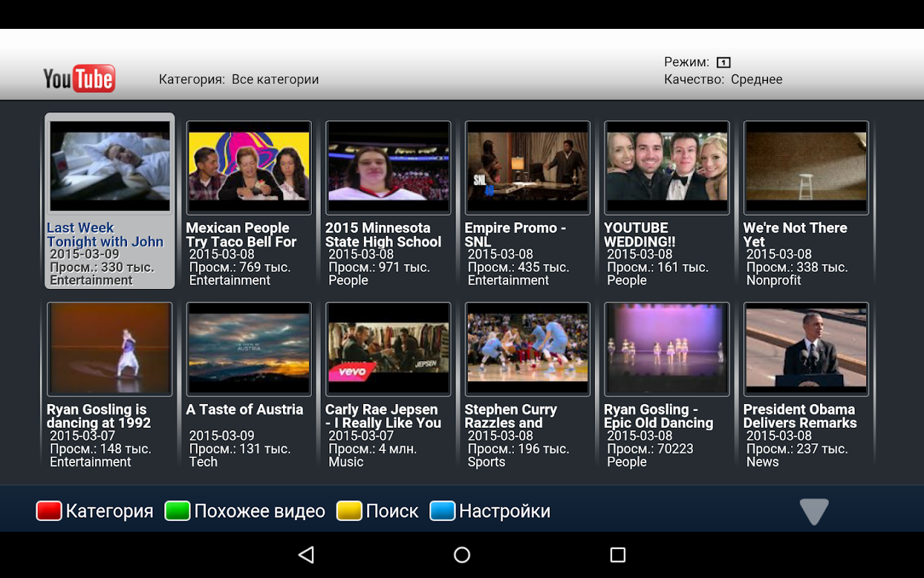This screenshot has width=924, height=578.
Task: Click the 'Sports' category label
Action: point(486,462)
